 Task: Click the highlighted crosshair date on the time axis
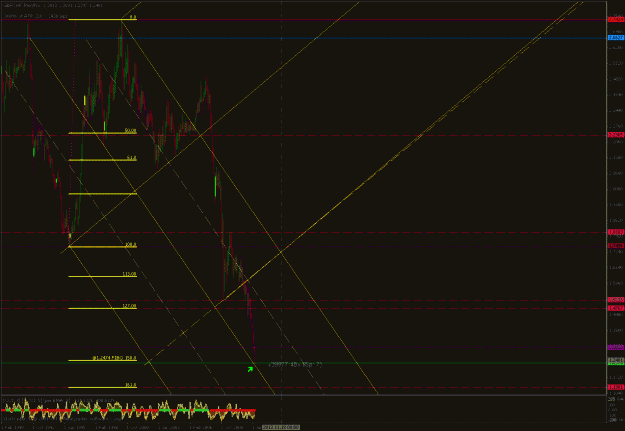pos(281,427)
